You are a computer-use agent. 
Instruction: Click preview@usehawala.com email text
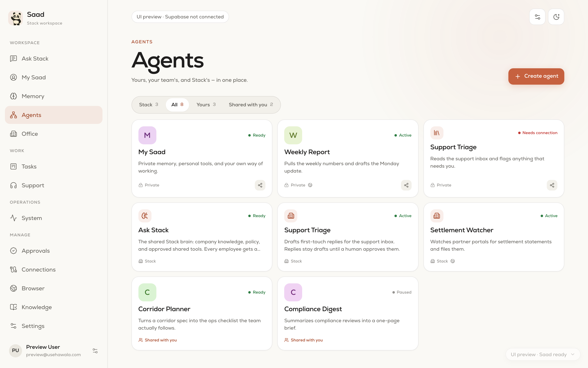coord(53,355)
